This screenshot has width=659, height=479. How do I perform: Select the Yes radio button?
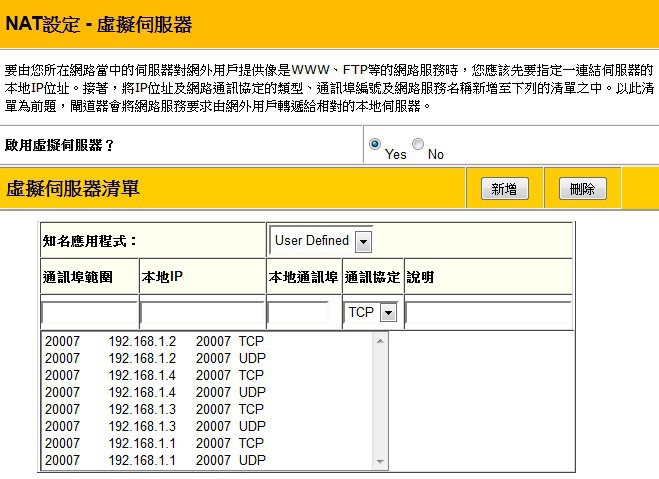[375, 145]
